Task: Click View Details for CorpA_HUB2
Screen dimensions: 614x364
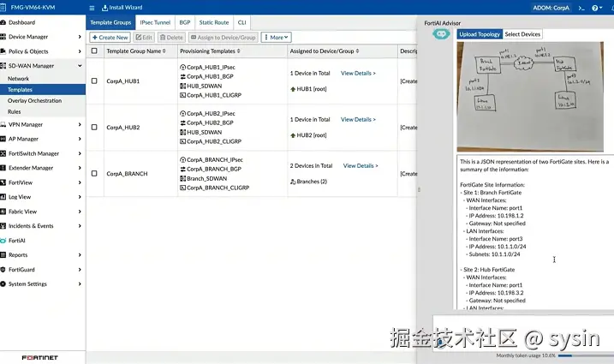Action: tap(358, 120)
